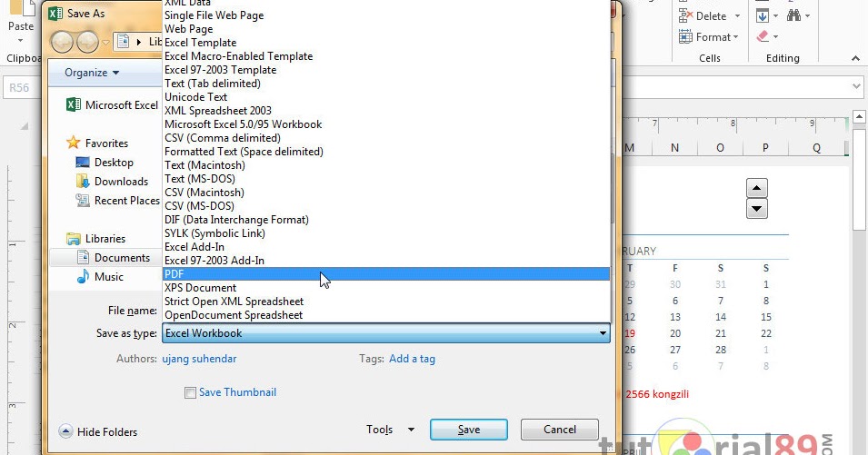
Task: Choose OpenDocument Spreadsheet format
Action: click(x=386, y=315)
